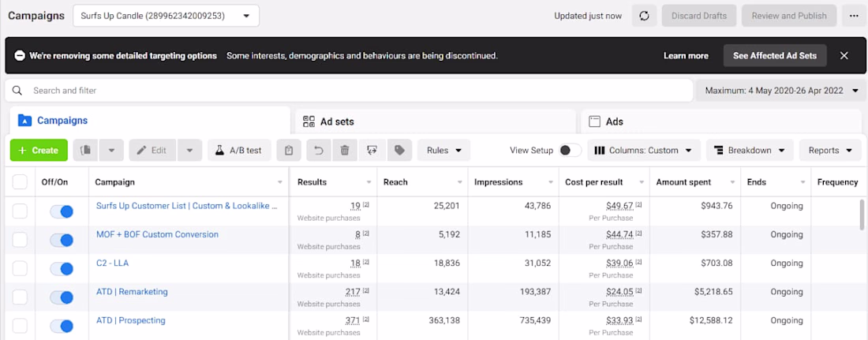Switch to the Ad sets tab

436,121
